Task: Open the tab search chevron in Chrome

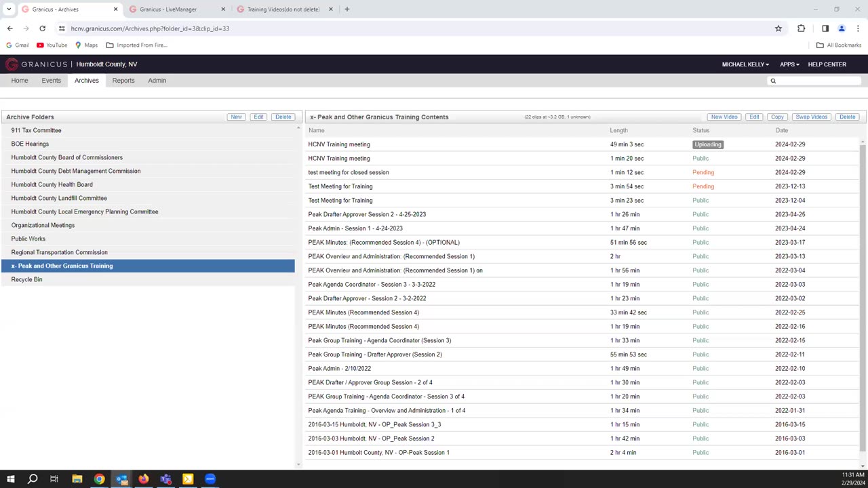Action: (x=8, y=9)
